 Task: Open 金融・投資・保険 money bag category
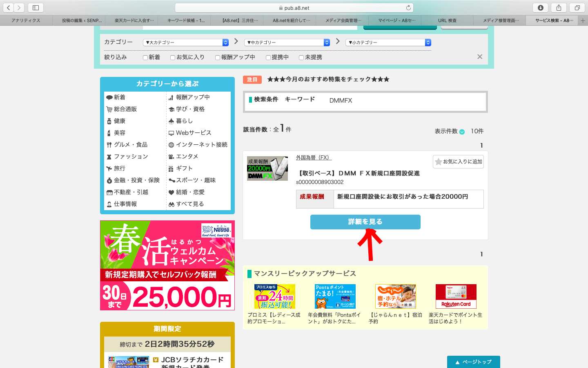coord(133,180)
